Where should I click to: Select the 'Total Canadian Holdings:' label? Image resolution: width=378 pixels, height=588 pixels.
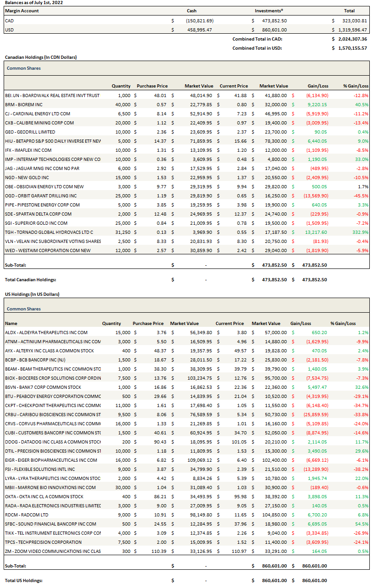[x=30, y=280]
